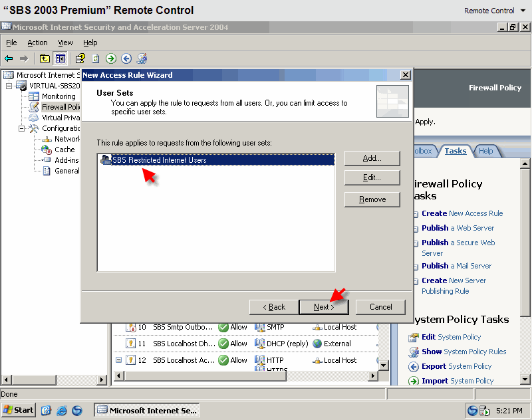Click the Import System Policy arrow icon
532x420 pixels.
click(413, 381)
